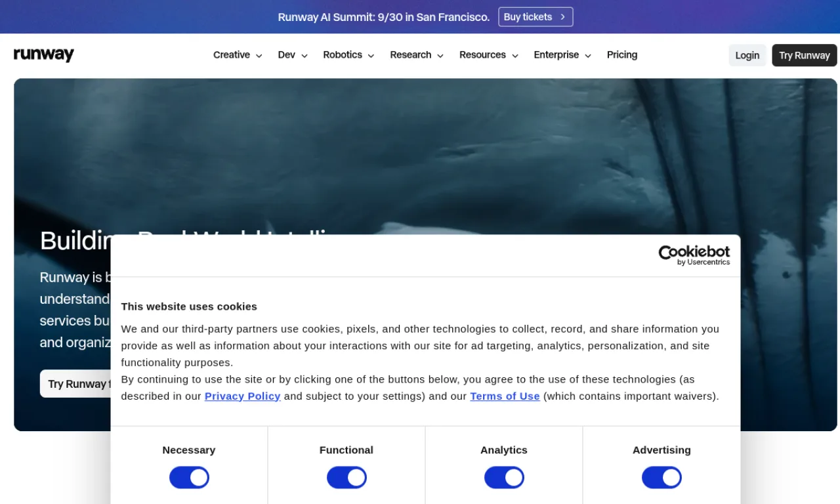This screenshot has width=840, height=504.
Task: Disable the Functional cookies switch
Action: [346, 478]
